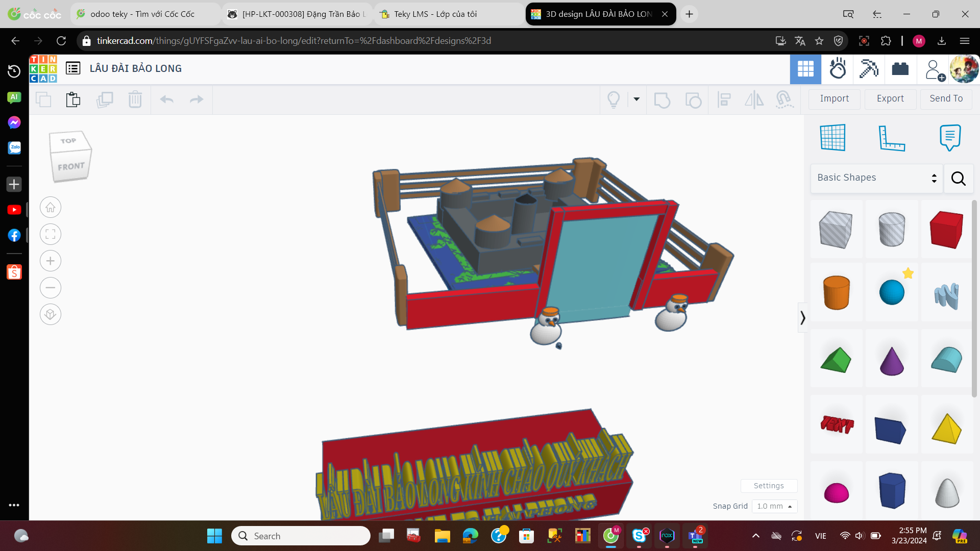
Task: Select the pink Half Sphere shape
Action: tap(836, 492)
